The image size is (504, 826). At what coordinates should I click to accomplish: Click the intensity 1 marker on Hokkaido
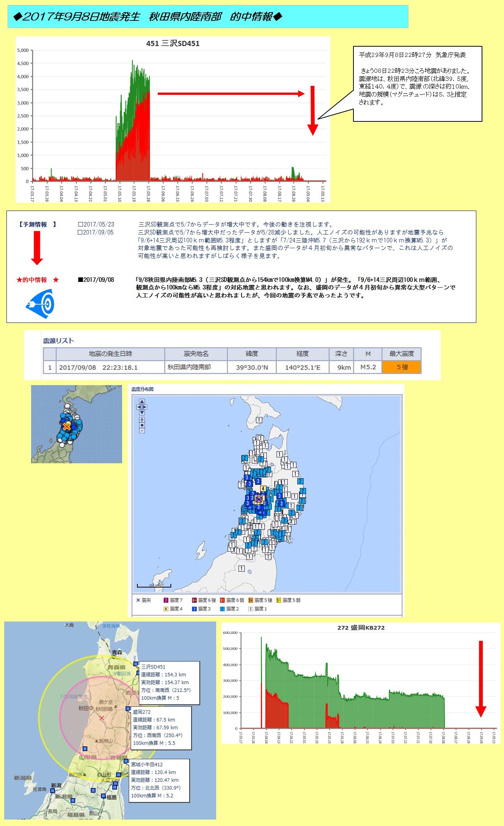click(x=259, y=420)
